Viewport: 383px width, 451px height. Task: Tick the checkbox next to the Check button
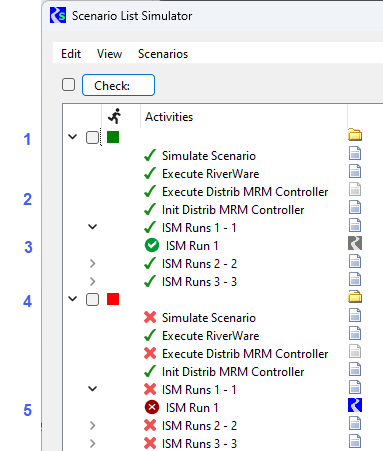(x=68, y=85)
